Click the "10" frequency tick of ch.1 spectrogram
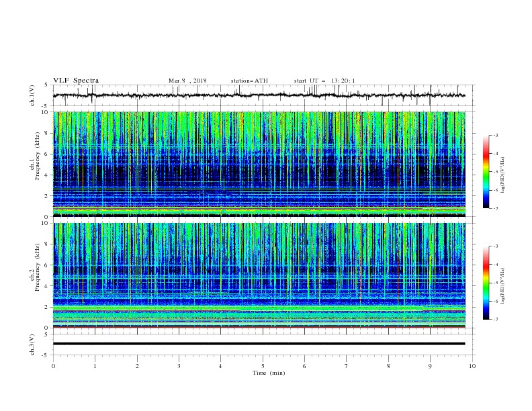 pos(46,112)
